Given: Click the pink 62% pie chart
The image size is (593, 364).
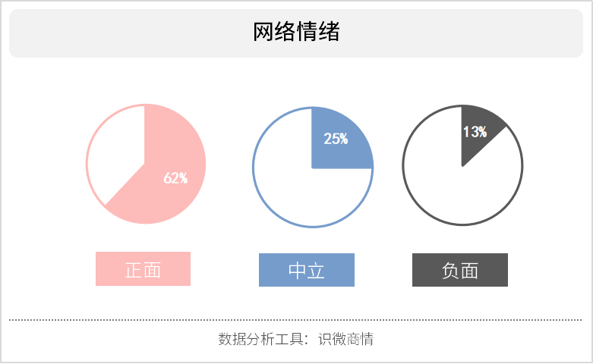Looking at the screenshot, I should pos(146,164).
